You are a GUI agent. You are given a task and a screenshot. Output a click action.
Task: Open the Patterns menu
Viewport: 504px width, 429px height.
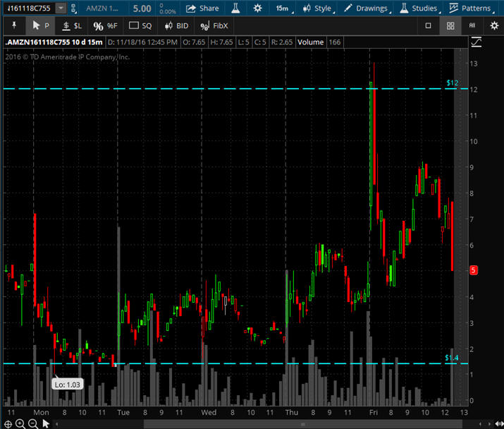(x=470, y=8)
